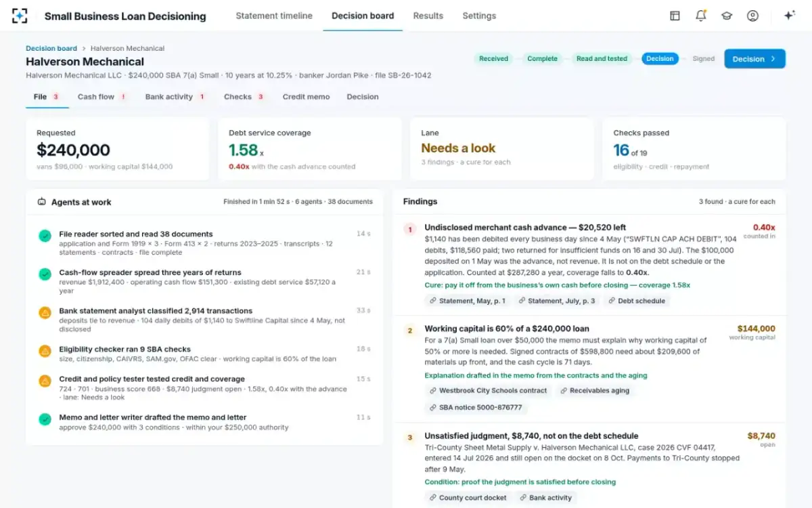The image size is (812, 508).
Task: Click the link icon on Statement, May, p. 1
Action: click(433, 301)
